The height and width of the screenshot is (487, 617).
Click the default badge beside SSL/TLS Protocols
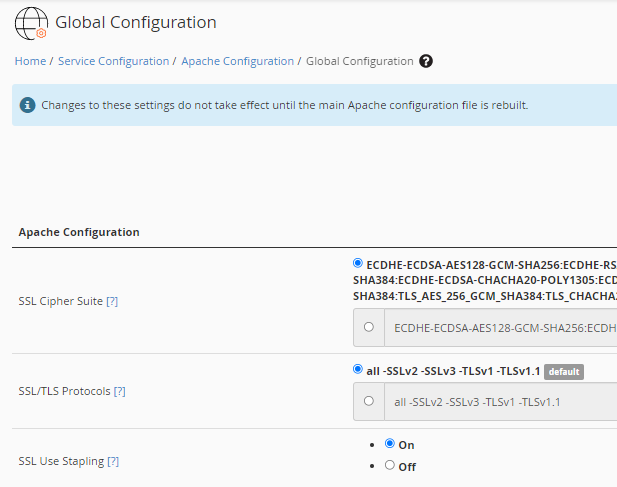(x=563, y=371)
